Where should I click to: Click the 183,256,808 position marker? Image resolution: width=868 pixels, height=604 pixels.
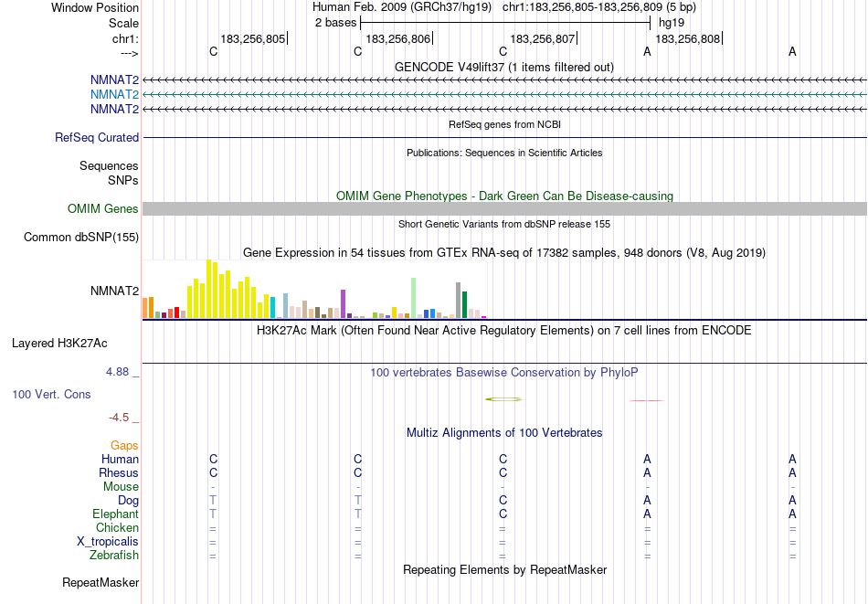click(x=687, y=38)
